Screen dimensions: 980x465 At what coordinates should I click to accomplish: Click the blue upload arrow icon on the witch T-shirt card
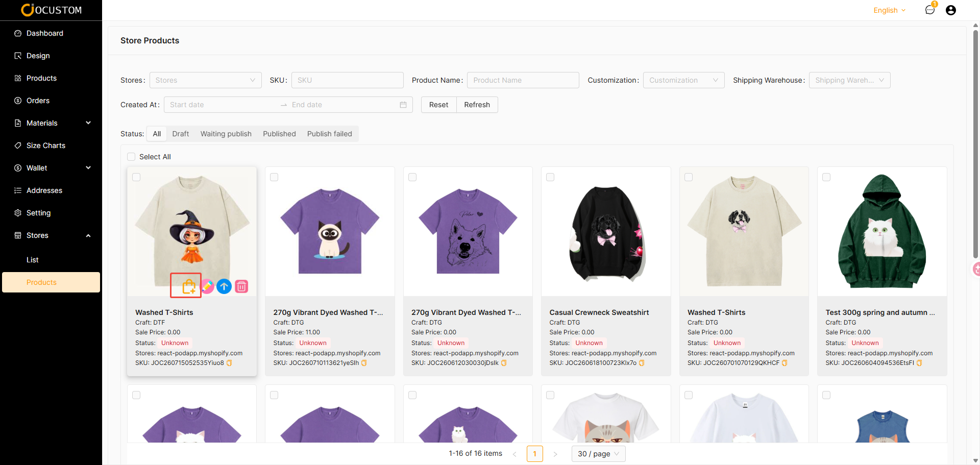click(224, 286)
